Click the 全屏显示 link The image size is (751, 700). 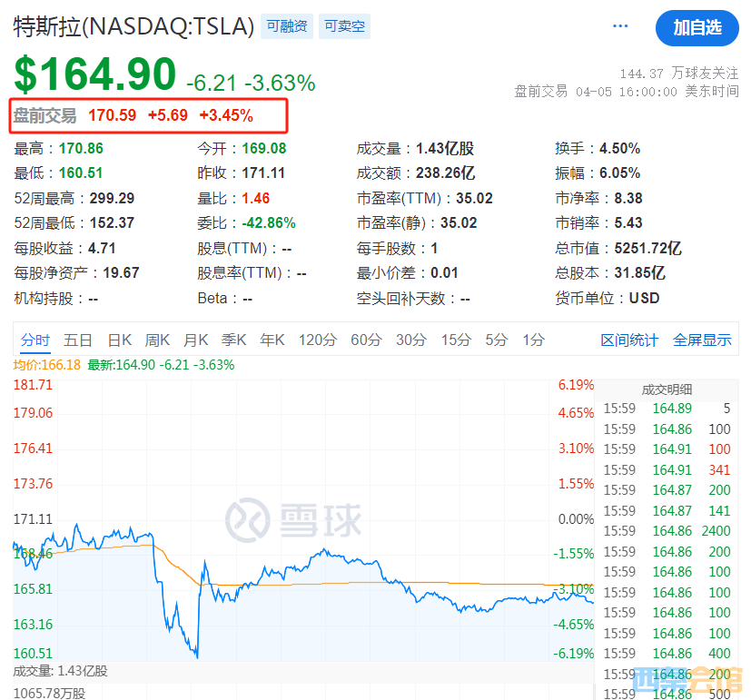click(x=702, y=340)
